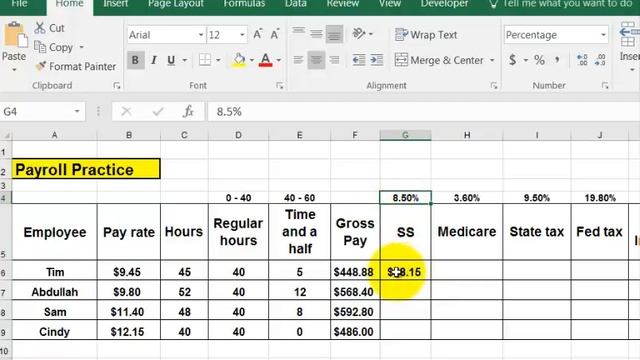Open the font size dropdown

click(x=242, y=35)
